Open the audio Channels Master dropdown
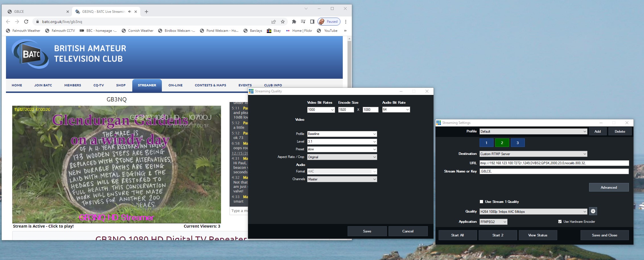Image resolution: width=644 pixels, height=260 pixels. point(342,179)
